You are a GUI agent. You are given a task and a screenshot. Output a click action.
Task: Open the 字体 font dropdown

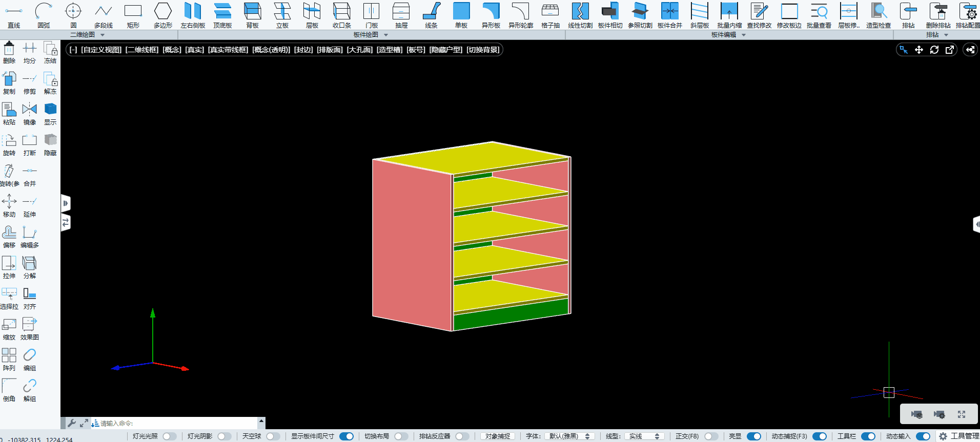[x=570, y=436]
